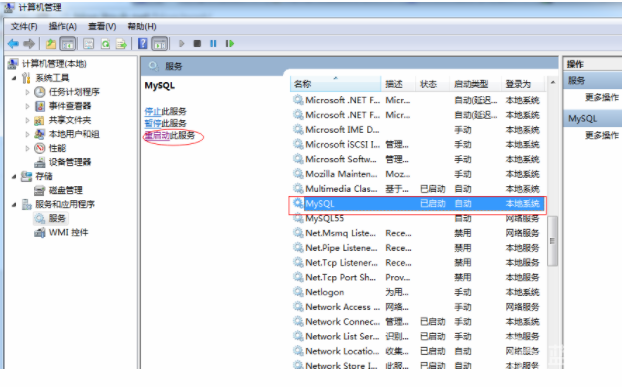Sort by the 登录为 column header

pos(522,84)
